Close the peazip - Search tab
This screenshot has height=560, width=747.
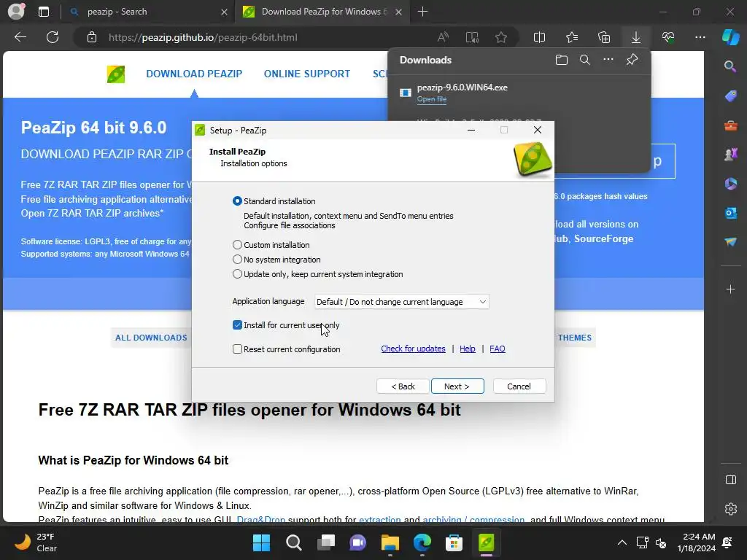224,12
